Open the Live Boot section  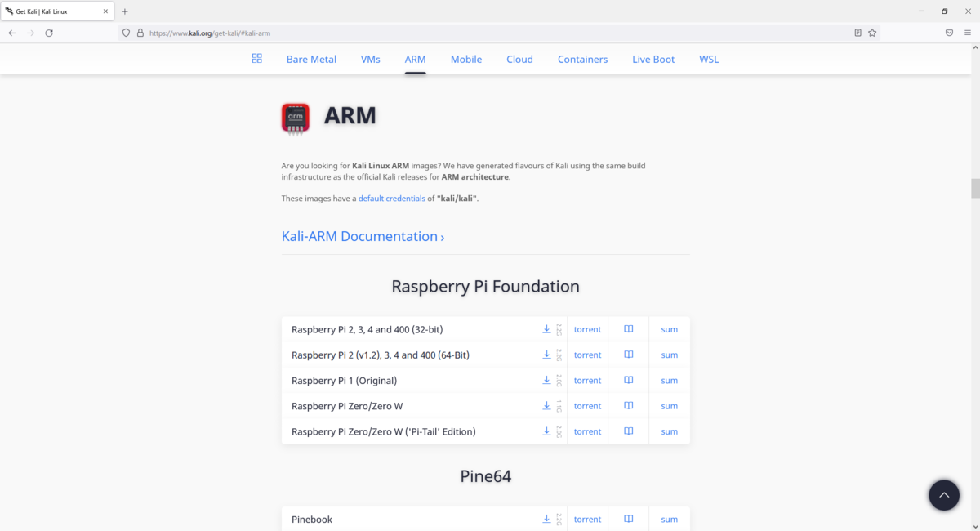(653, 59)
